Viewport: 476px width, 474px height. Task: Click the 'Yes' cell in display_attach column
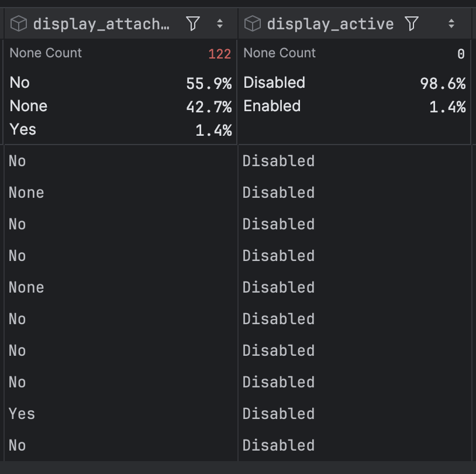coord(121,414)
